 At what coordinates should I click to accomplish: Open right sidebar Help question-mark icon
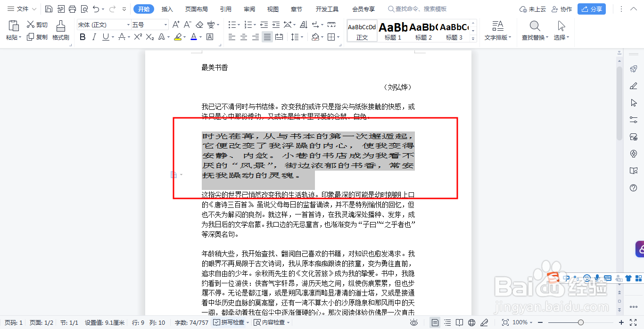[634, 188]
